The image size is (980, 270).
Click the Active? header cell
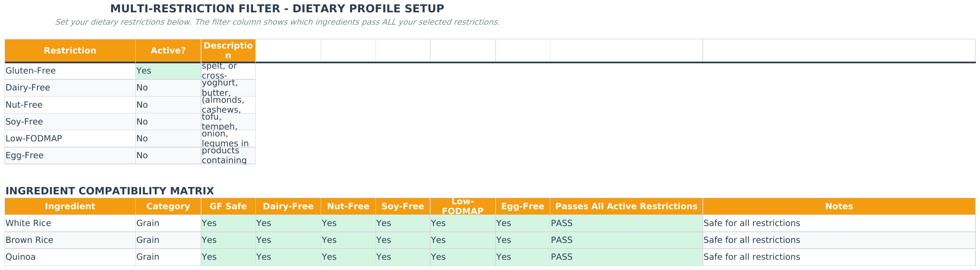[168, 51]
